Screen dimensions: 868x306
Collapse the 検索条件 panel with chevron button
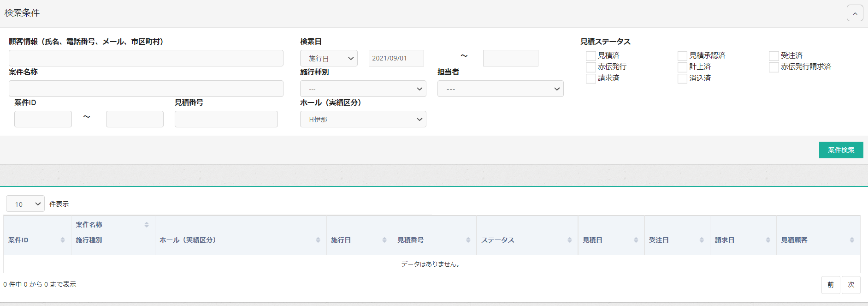(855, 13)
